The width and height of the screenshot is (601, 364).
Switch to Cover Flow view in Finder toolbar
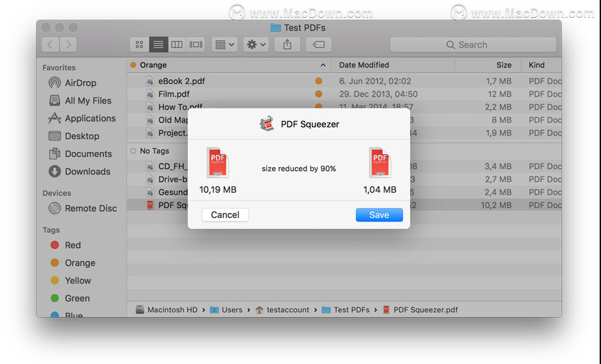pos(196,44)
